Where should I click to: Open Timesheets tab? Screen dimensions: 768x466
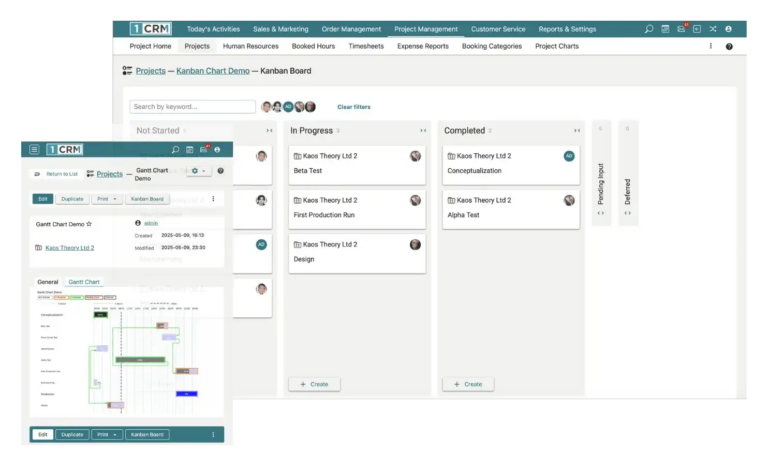click(x=366, y=46)
